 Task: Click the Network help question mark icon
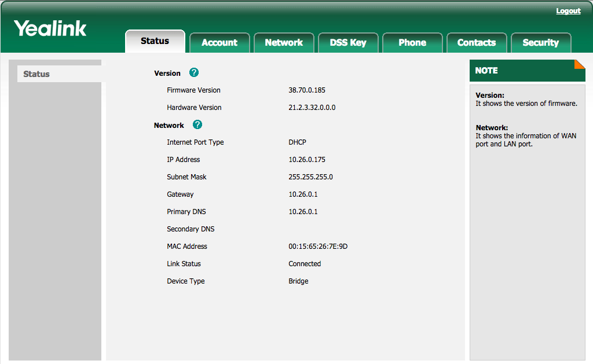pos(197,125)
